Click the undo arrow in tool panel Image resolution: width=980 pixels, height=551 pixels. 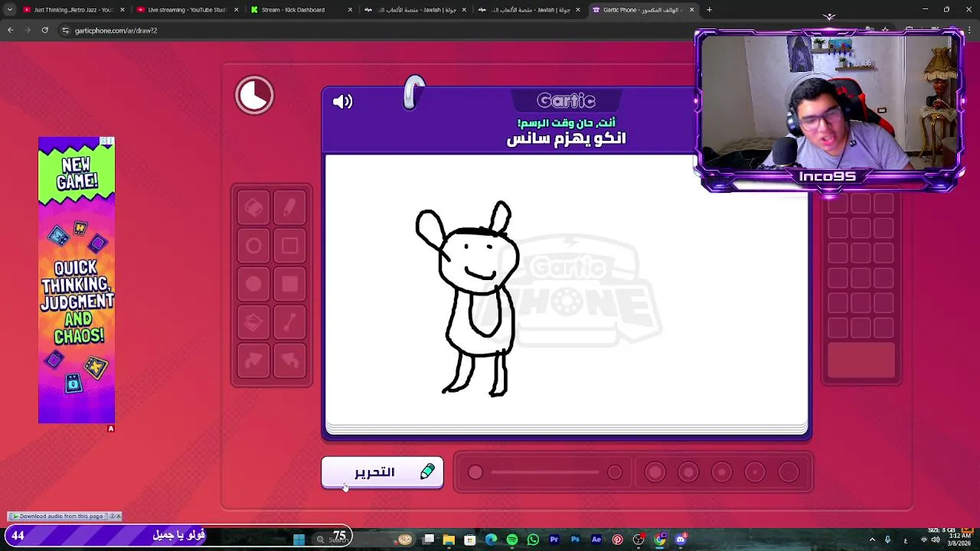click(x=290, y=360)
